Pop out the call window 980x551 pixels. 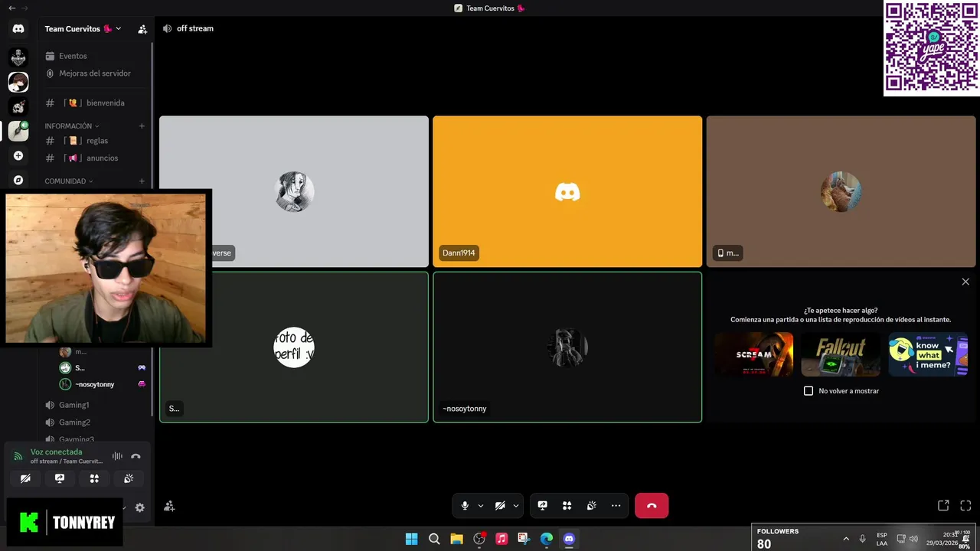(943, 506)
